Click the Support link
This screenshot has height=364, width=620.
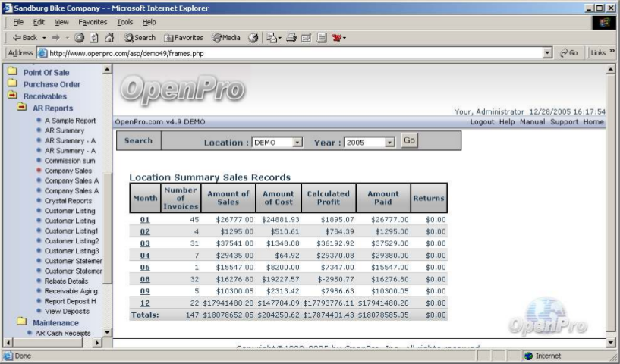coord(565,122)
